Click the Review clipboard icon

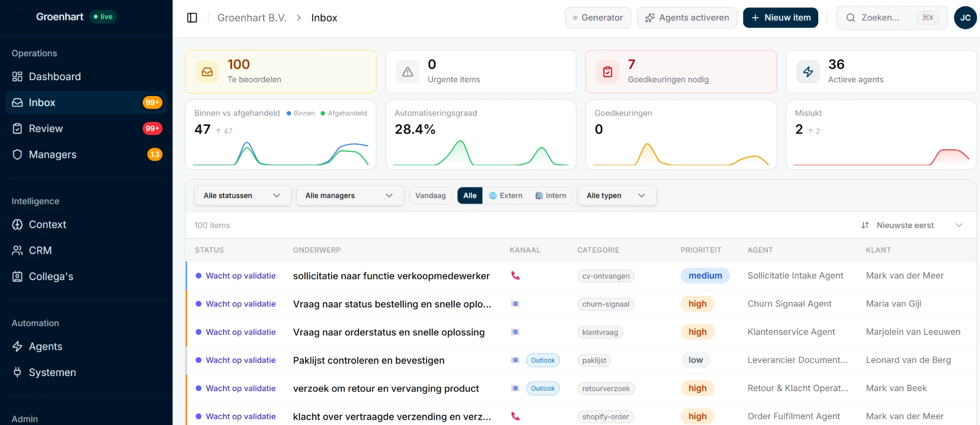tap(17, 128)
